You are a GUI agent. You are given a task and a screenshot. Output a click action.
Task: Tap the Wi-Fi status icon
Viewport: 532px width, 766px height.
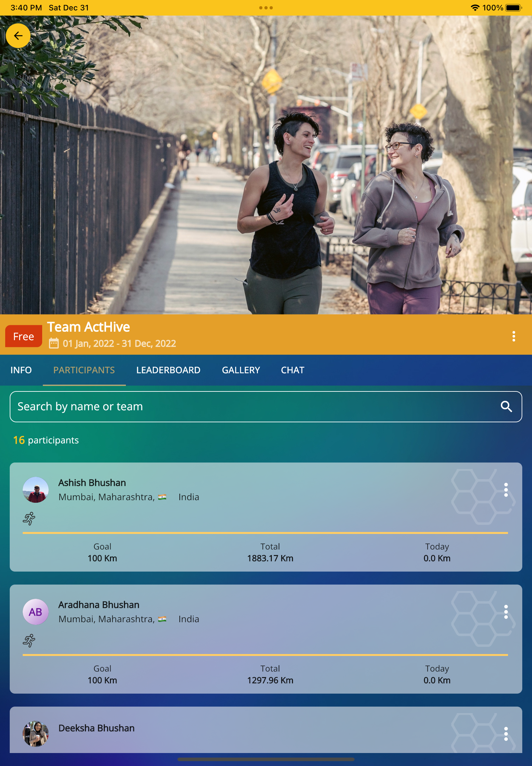click(x=475, y=8)
